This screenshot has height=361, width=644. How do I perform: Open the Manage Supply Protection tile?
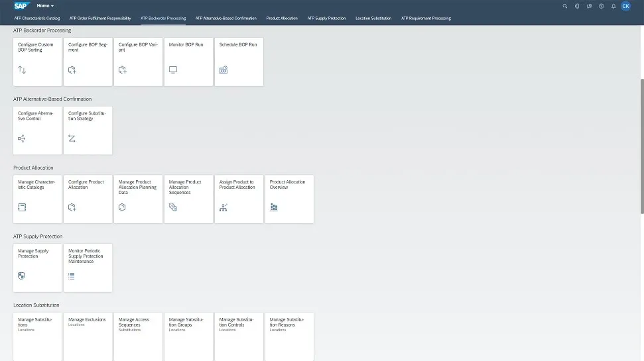(37, 268)
